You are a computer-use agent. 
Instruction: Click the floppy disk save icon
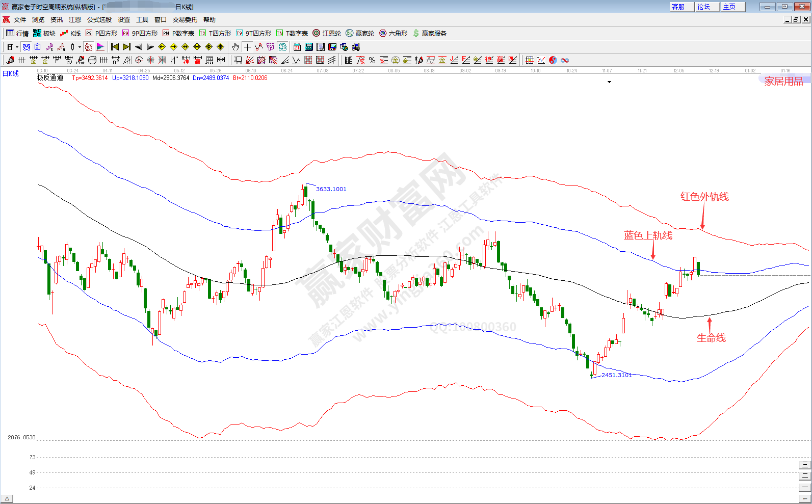tap(332, 47)
